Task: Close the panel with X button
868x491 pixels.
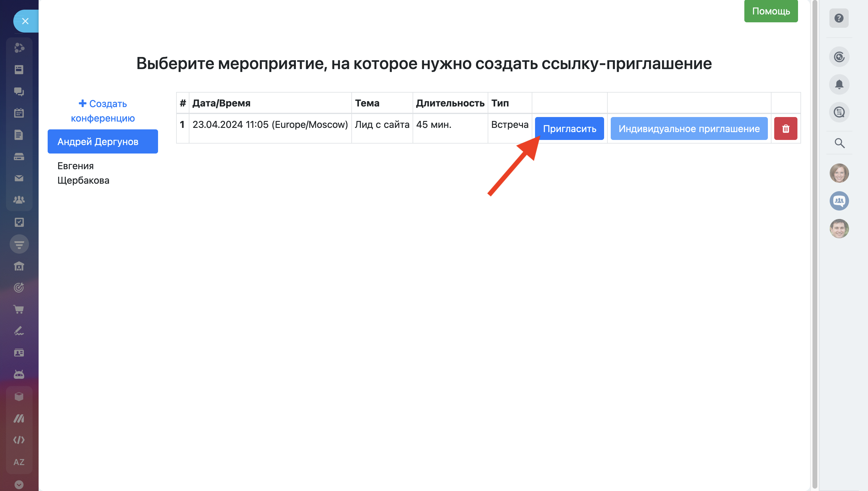Action: [25, 21]
